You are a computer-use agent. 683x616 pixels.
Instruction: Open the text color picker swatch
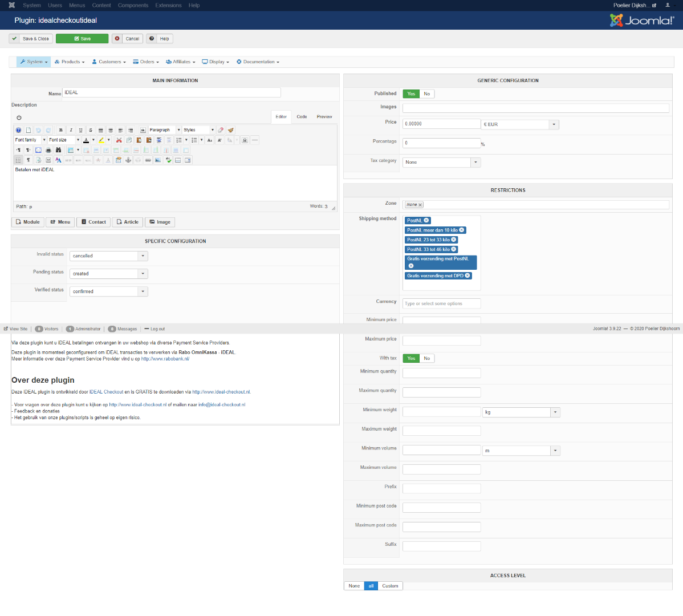click(x=86, y=140)
